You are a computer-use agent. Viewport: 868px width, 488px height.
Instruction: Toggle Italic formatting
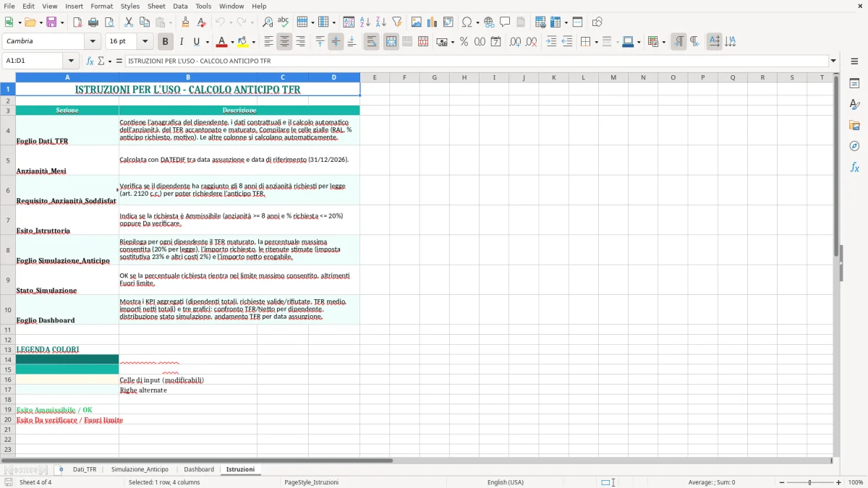click(182, 42)
